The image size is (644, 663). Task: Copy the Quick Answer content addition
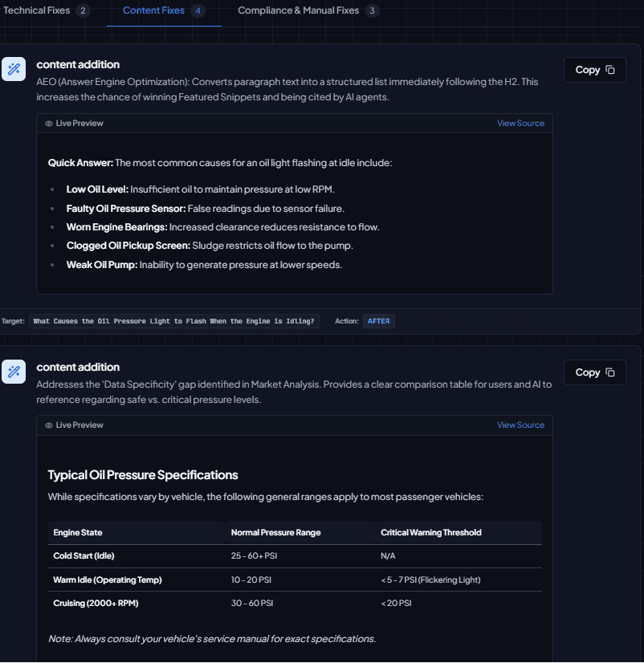point(594,70)
